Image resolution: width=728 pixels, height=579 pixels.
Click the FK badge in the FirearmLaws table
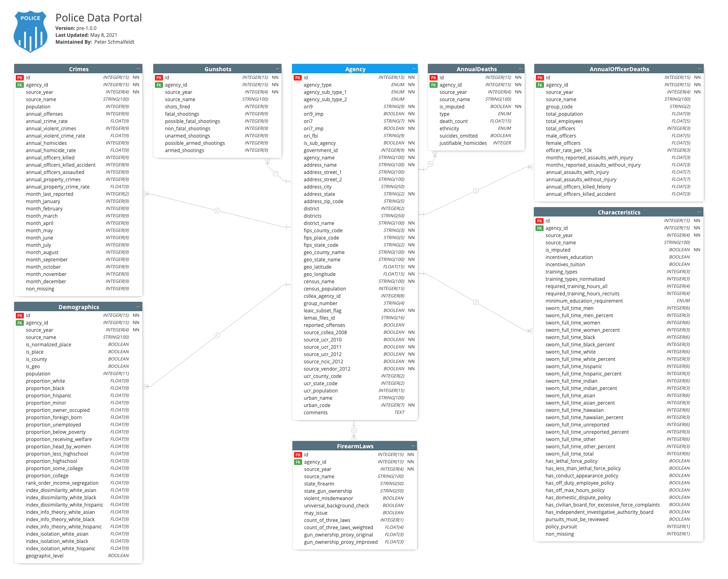[298, 462]
